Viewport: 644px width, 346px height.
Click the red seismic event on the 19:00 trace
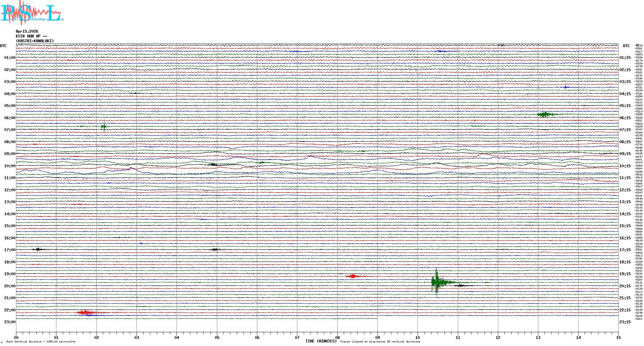coord(353,276)
